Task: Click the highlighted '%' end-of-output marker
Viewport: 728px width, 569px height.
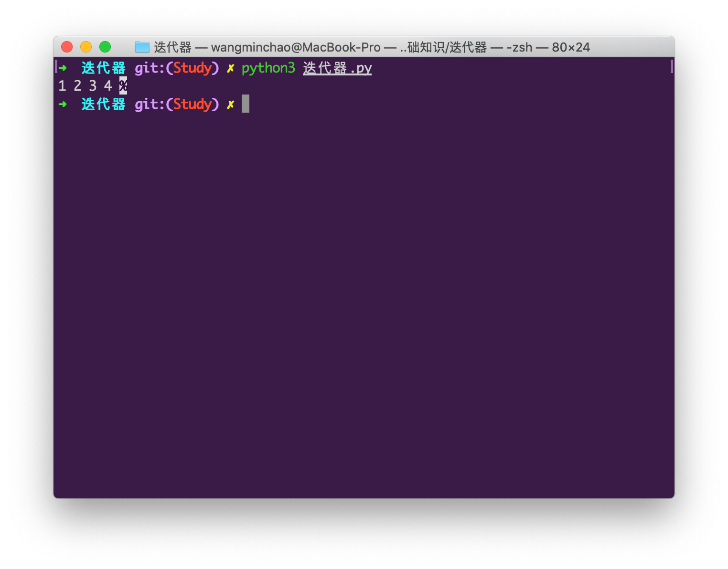Action: point(123,86)
